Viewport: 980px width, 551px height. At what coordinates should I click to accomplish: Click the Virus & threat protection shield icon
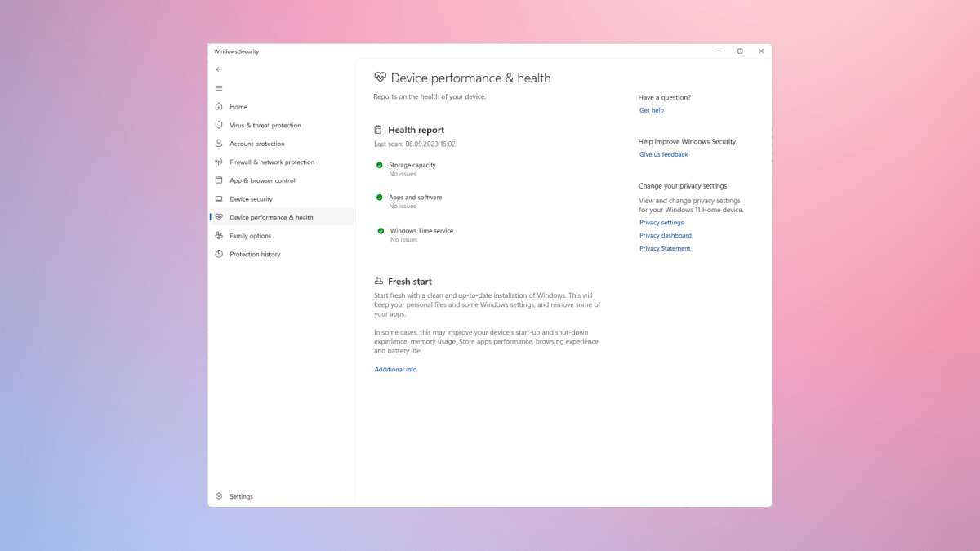point(219,125)
